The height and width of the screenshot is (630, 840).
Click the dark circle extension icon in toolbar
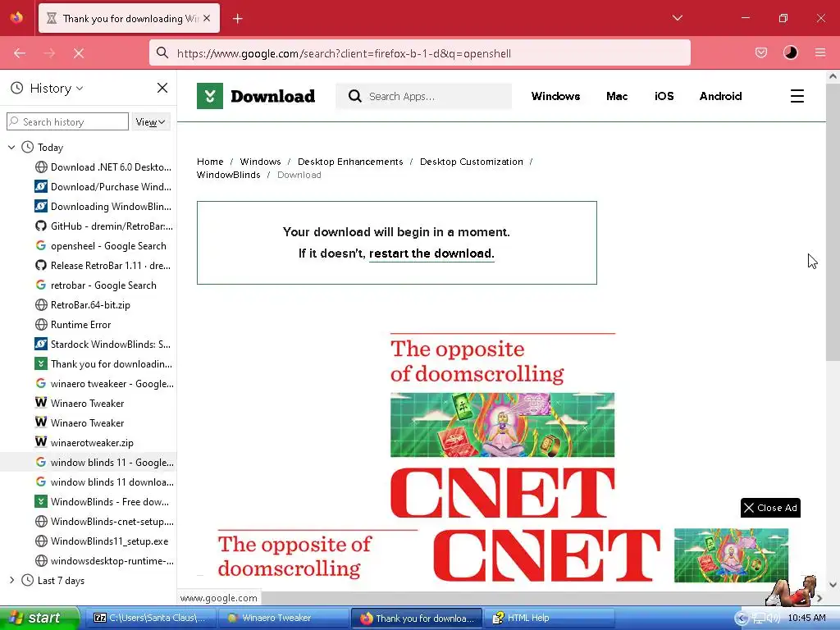[790, 52]
